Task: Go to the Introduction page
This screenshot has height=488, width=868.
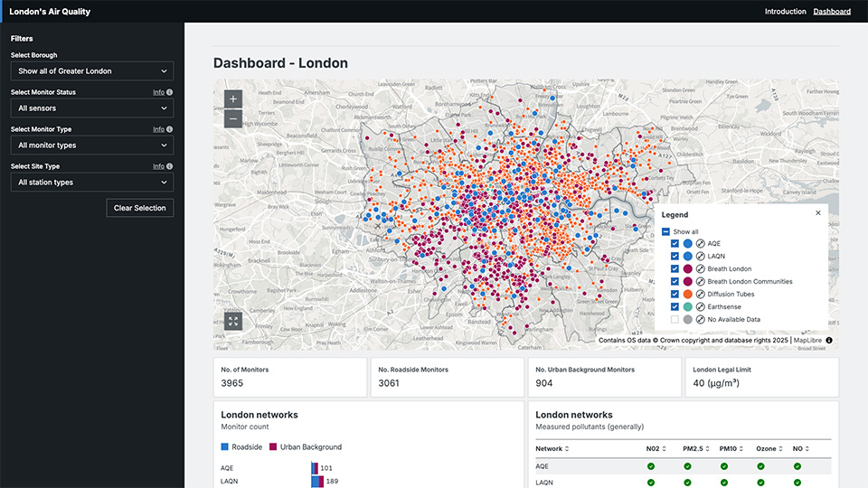Action: coord(785,12)
